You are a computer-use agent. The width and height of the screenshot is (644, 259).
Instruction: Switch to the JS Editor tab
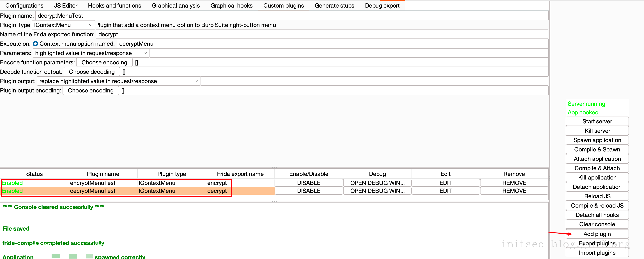point(66,6)
